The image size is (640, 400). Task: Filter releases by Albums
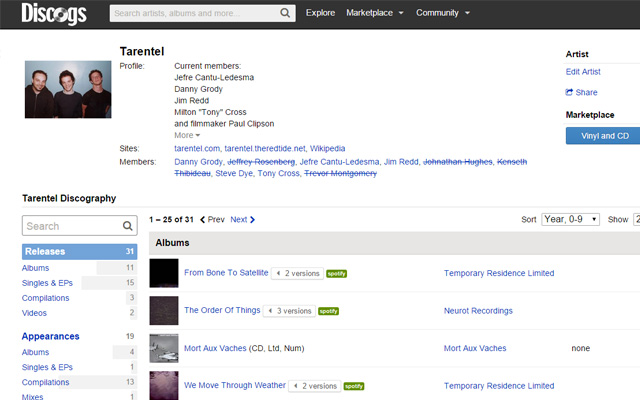tap(36, 268)
